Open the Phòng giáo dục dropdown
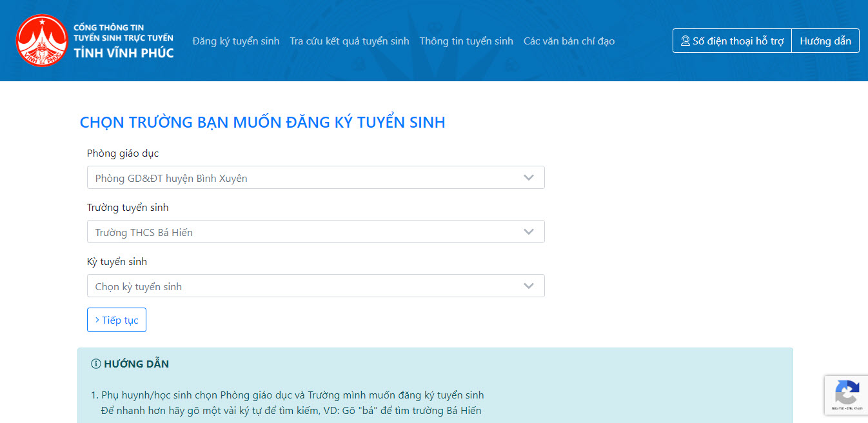 [316, 177]
